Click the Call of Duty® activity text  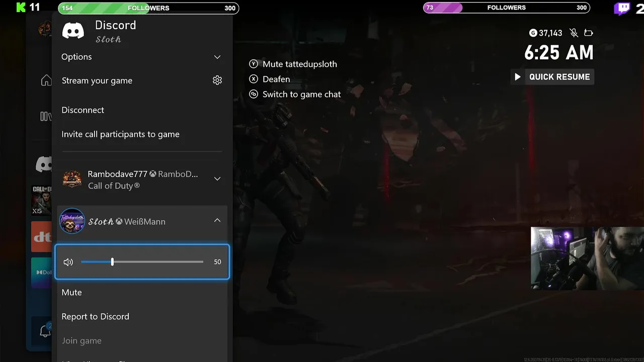click(x=114, y=186)
